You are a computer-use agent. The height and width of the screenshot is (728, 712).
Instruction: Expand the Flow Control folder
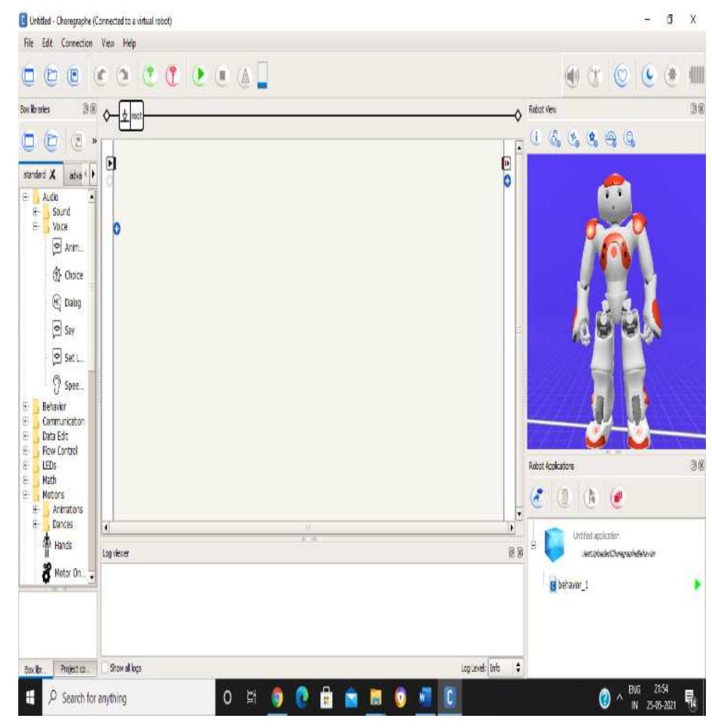click(x=26, y=450)
